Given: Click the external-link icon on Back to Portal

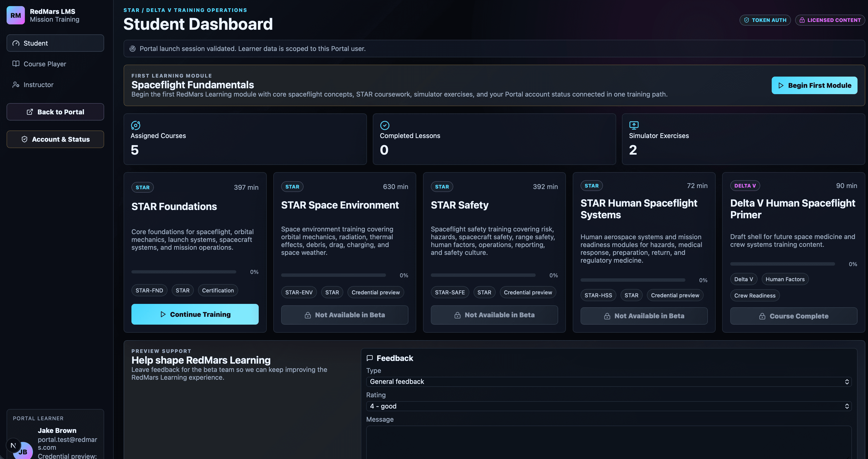Looking at the screenshot, I should 30,112.
